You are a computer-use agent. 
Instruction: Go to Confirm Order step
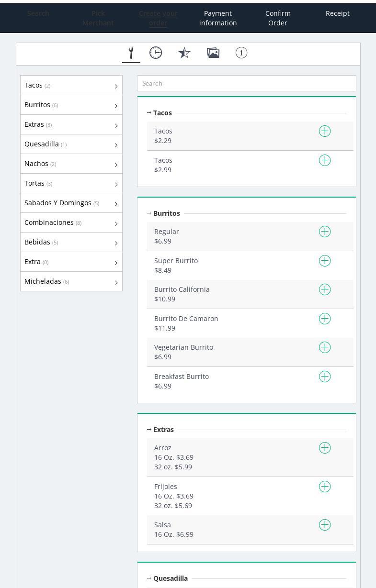[278, 18]
